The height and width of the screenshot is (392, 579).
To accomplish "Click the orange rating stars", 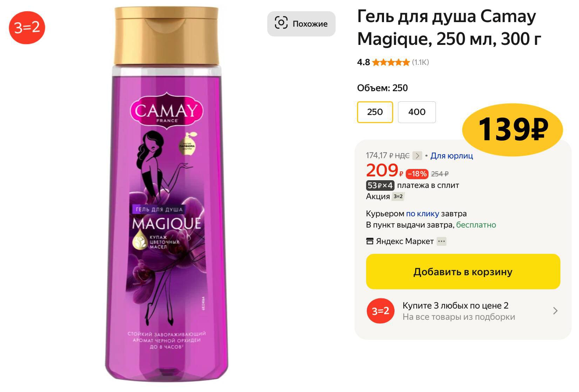I will (390, 62).
